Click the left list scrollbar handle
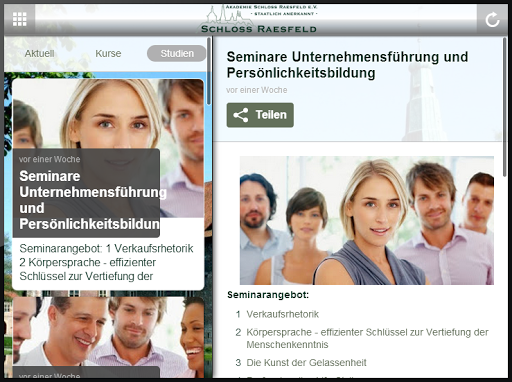The width and height of the screenshot is (512, 382). [x=209, y=71]
